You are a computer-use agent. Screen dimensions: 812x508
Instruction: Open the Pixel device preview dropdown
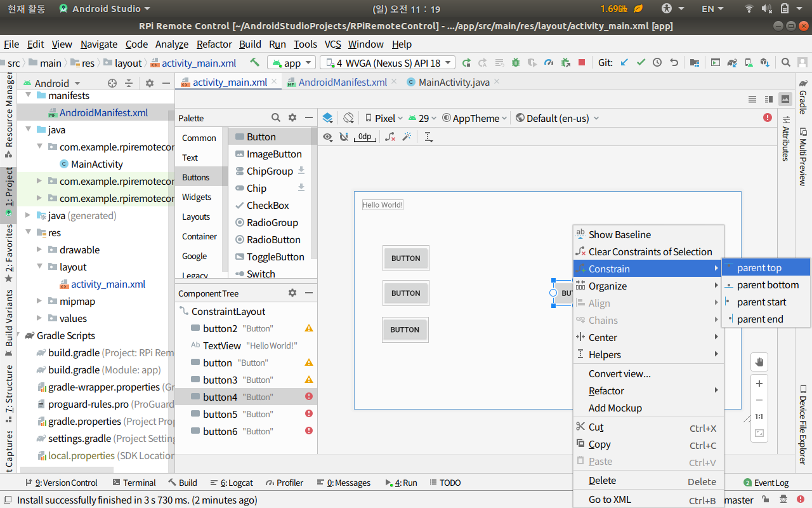point(384,118)
